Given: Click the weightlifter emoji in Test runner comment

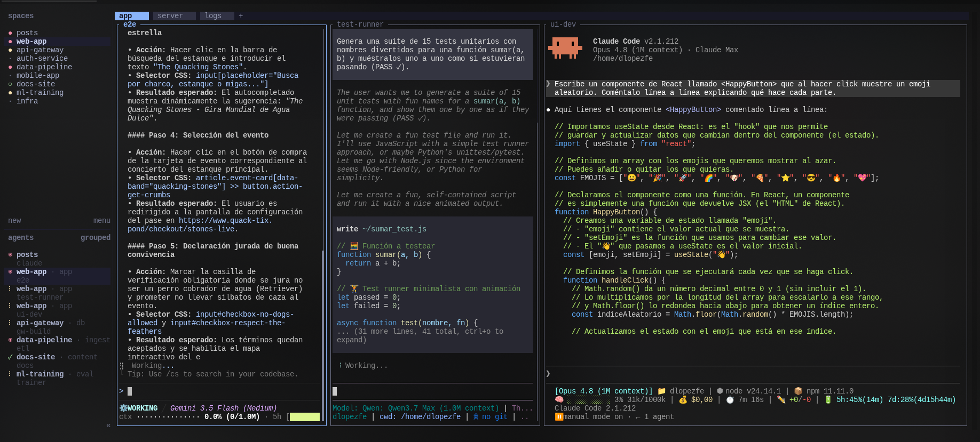Looking at the screenshot, I should pyautogui.click(x=354, y=289).
